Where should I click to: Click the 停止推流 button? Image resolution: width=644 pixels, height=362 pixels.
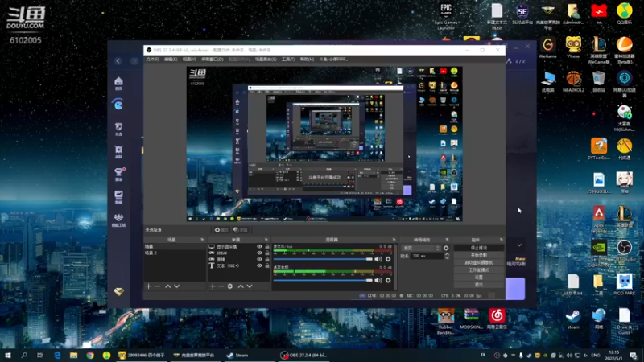(x=479, y=248)
